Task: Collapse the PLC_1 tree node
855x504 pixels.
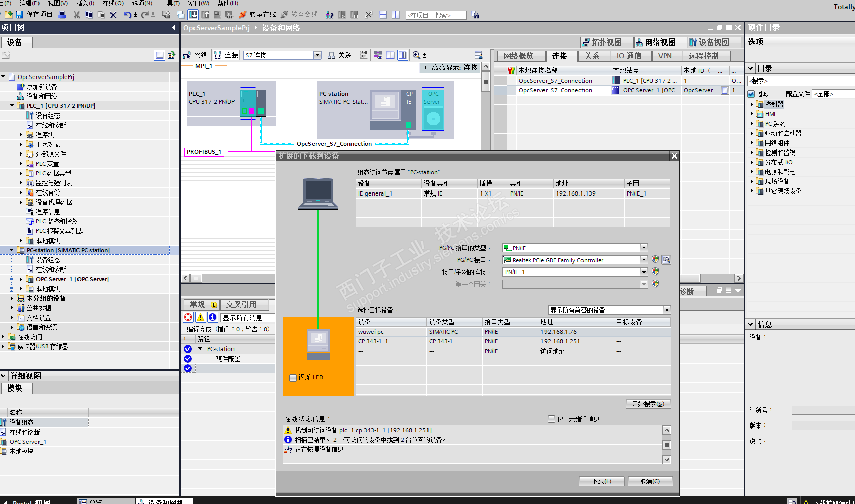Action: 12,106
